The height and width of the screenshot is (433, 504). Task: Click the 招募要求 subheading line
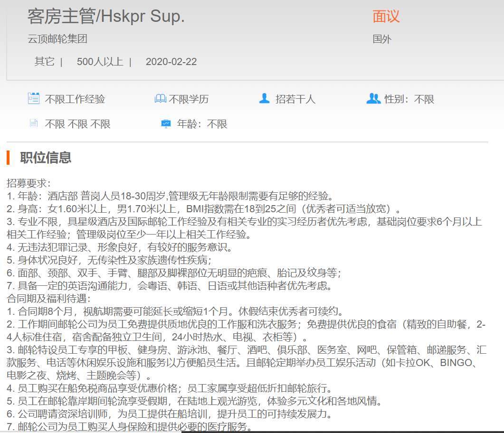click(x=29, y=183)
